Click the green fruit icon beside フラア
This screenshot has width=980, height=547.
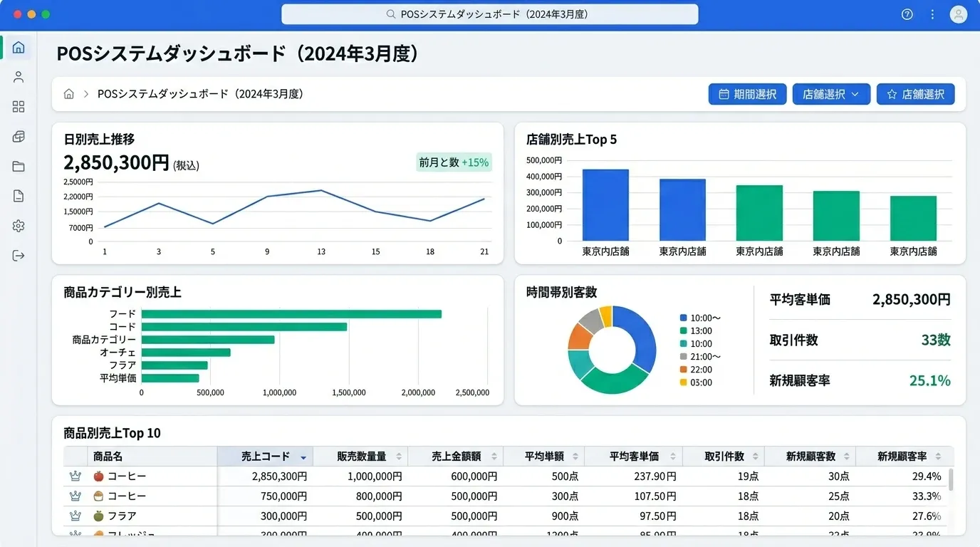99,516
